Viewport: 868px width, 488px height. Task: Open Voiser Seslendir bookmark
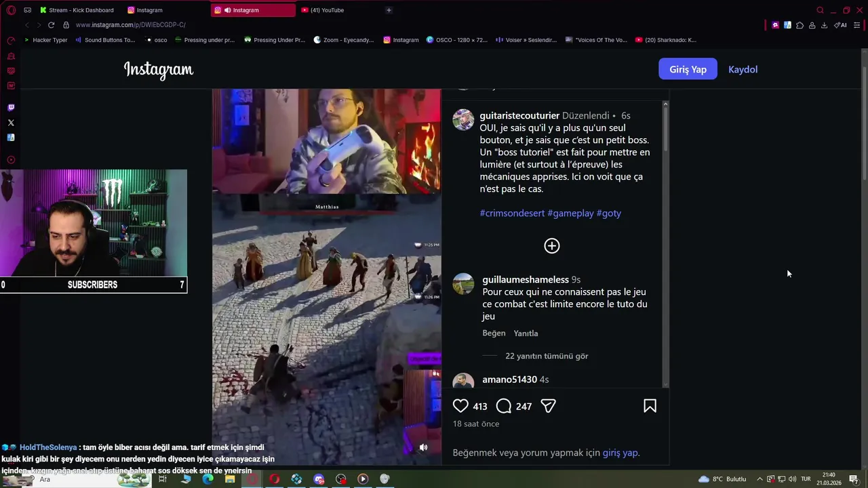(526, 40)
